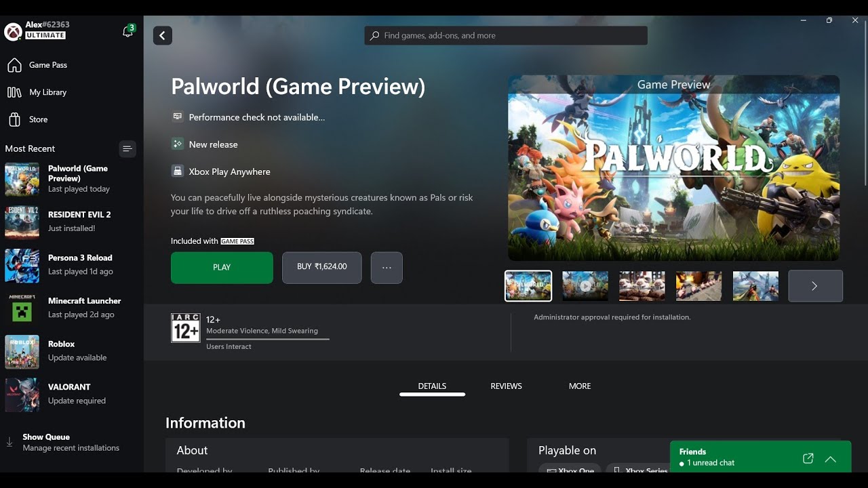Pop out the Friends chat panel
The height and width of the screenshot is (488, 868).
808,459
